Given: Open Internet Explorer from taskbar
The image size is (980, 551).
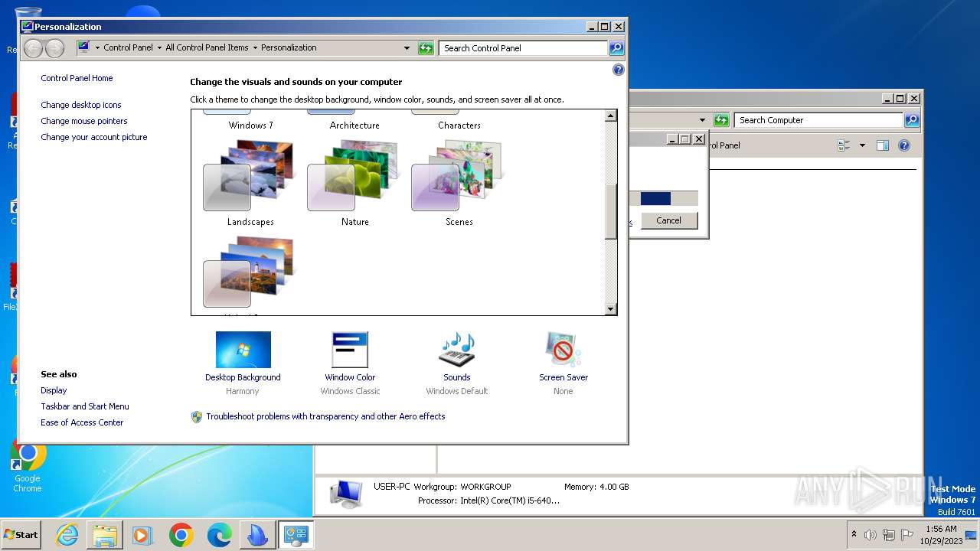Looking at the screenshot, I should tap(67, 535).
